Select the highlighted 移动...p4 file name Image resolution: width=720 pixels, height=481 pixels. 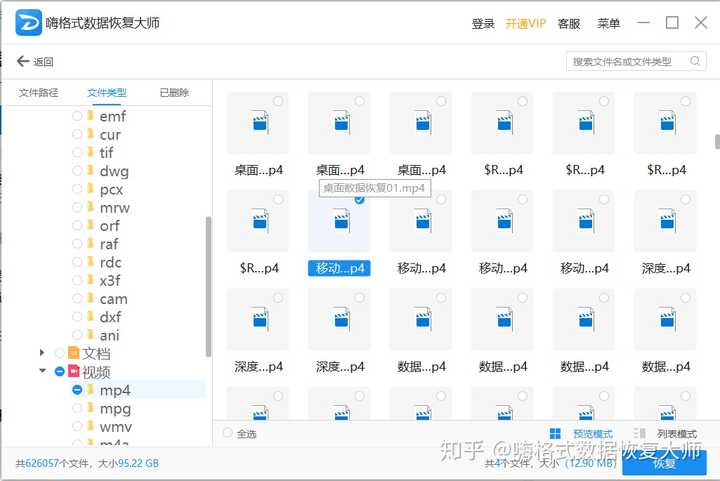339,268
